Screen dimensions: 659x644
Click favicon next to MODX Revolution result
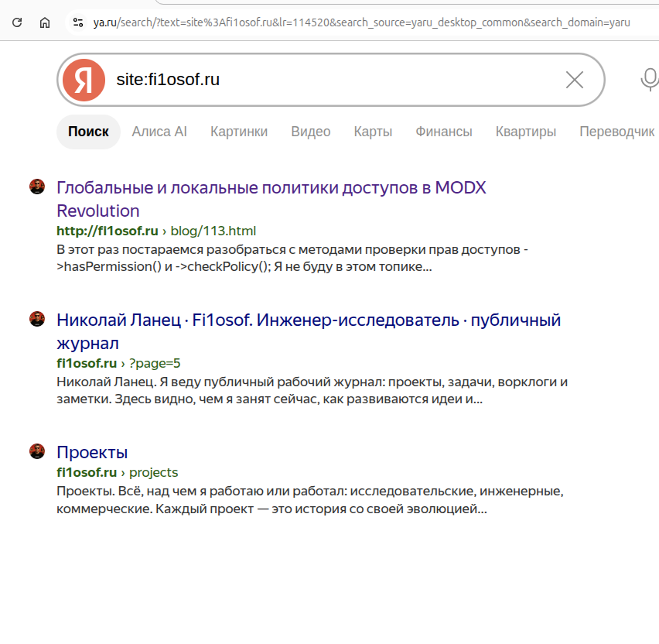[37, 187]
